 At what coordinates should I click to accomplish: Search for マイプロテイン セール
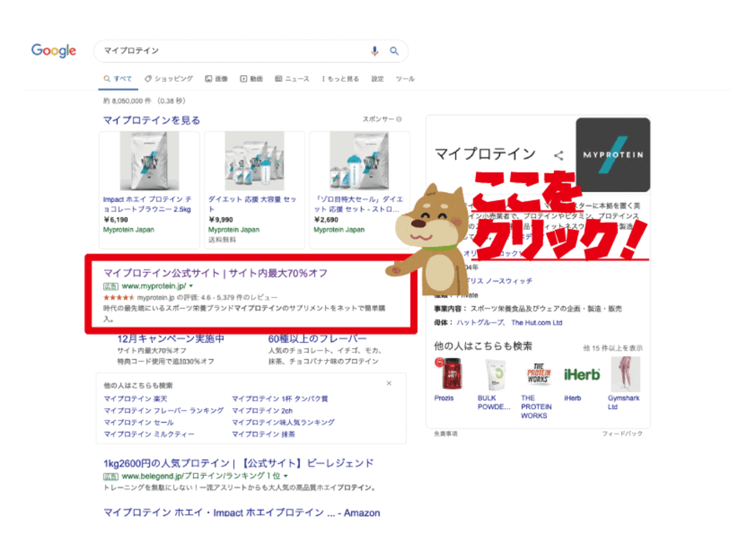tap(138, 422)
